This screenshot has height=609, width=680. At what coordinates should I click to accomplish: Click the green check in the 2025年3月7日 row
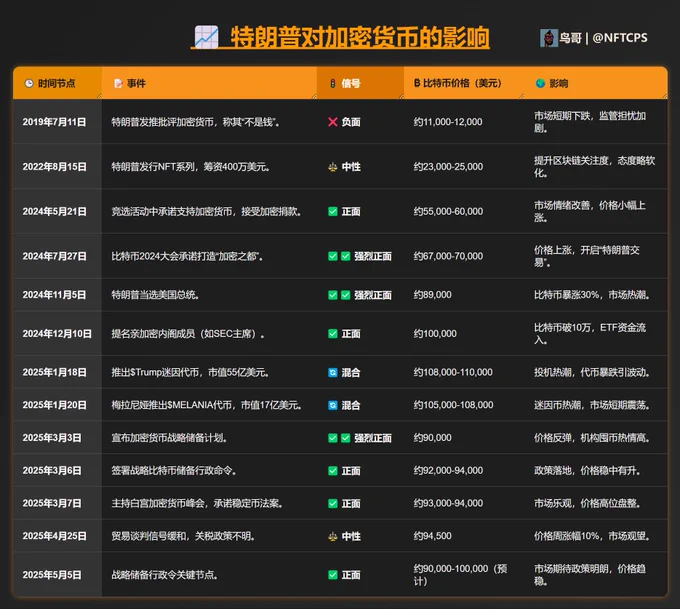[333, 504]
